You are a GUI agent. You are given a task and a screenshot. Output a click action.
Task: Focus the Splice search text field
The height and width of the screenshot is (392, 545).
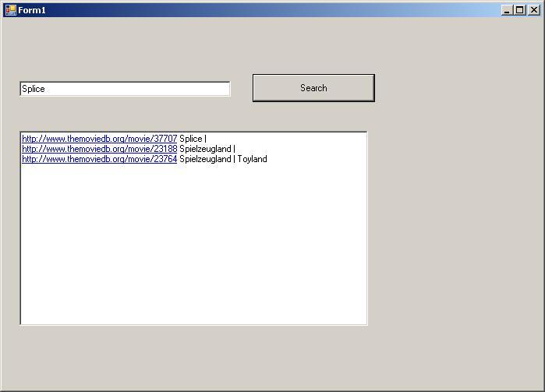pos(125,89)
